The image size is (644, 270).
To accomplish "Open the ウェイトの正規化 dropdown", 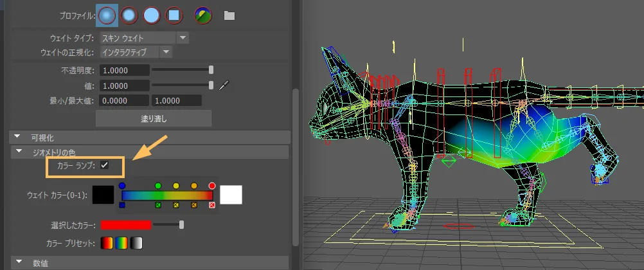I will [166, 51].
